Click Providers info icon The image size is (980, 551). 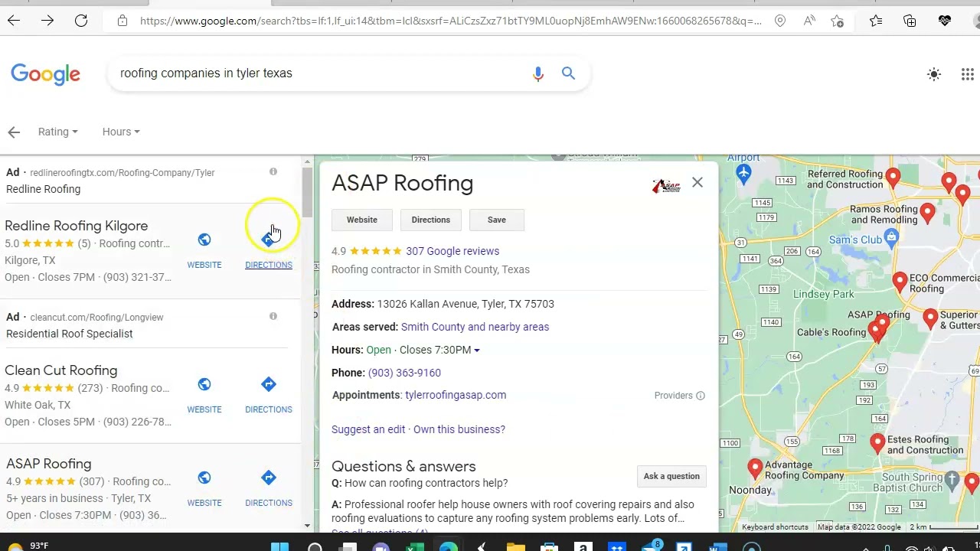pos(700,396)
